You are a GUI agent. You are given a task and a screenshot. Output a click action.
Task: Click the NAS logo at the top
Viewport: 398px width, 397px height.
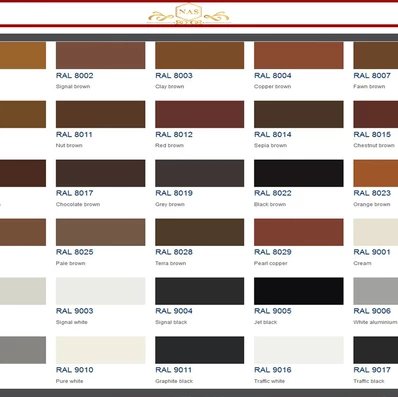(x=189, y=14)
